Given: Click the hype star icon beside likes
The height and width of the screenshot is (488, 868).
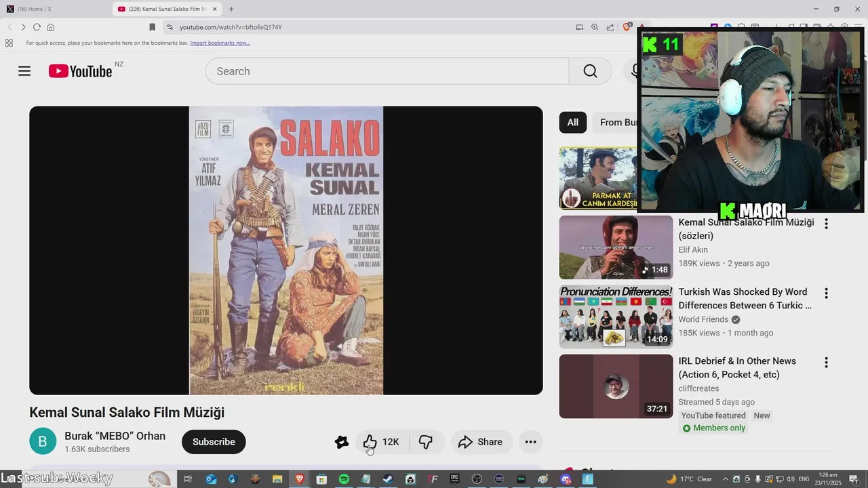Looking at the screenshot, I should coord(342,442).
